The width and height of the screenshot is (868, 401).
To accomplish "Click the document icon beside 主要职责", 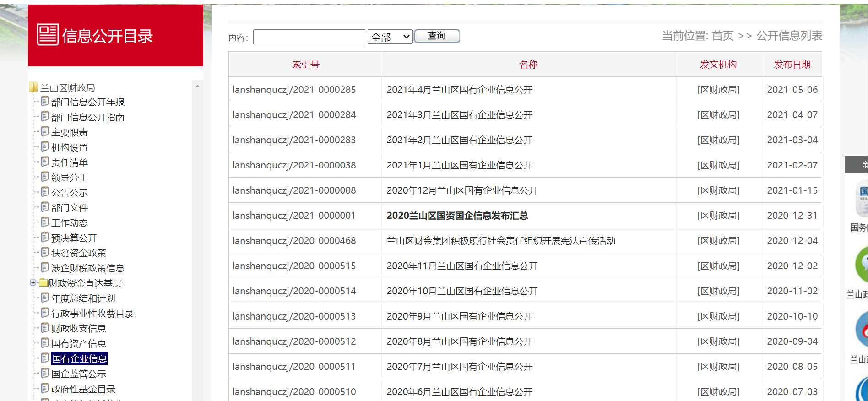I will (x=44, y=131).
